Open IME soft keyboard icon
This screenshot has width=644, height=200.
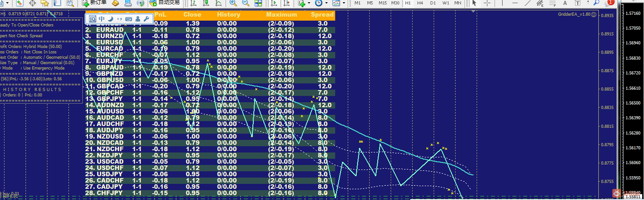click(x=128, y=19)
